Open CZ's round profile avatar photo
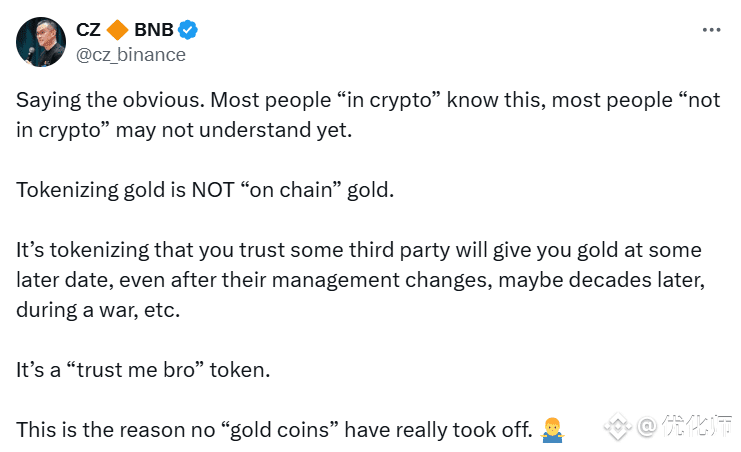Viewport: 741px width, 452px height. [x=41, y=42]
